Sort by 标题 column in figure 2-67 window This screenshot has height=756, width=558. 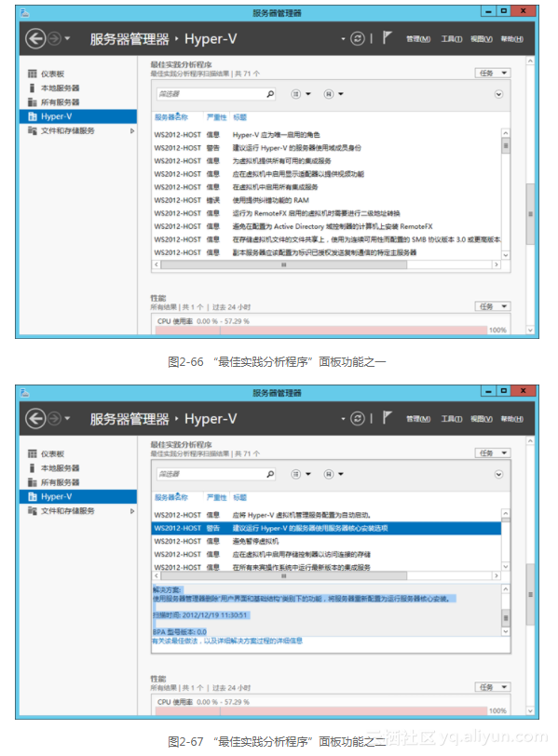pos(239,497)
